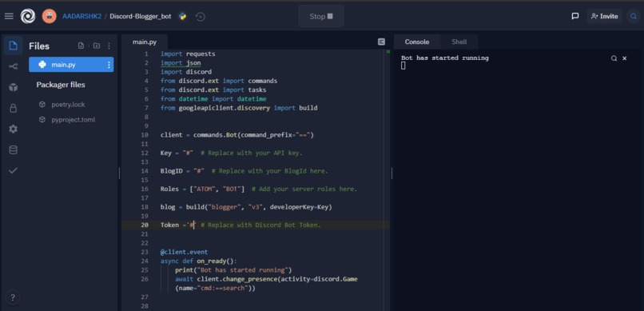This screenshot has height=311, width=644.
Task: Open the Packages cube icon
Action: (13, 87)
